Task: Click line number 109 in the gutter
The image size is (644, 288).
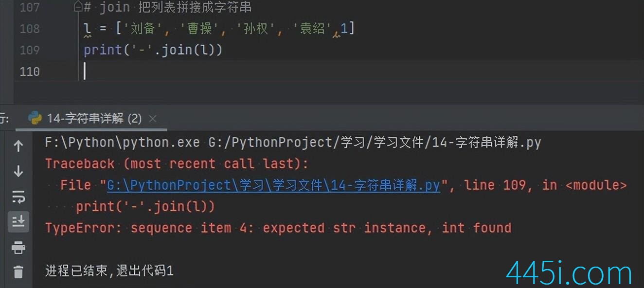Action: (30, 50)
